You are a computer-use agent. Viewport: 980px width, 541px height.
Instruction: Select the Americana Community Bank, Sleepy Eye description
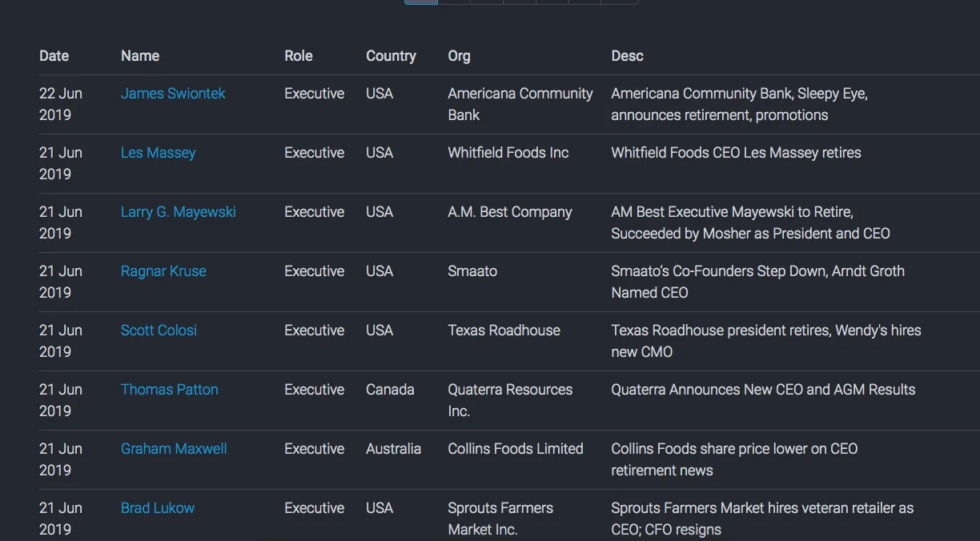coord(739,104)
